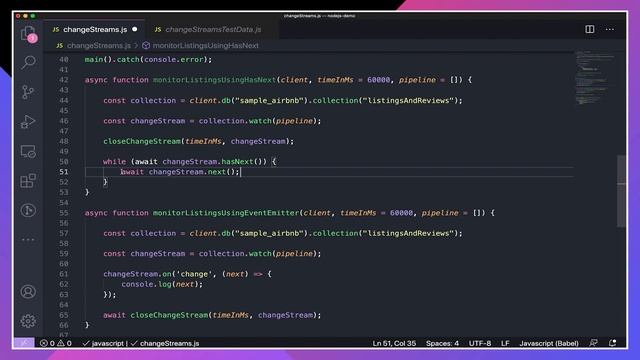Change end of line sequence LF
Viewport: 640px width, 360px height.
point(505,343)
